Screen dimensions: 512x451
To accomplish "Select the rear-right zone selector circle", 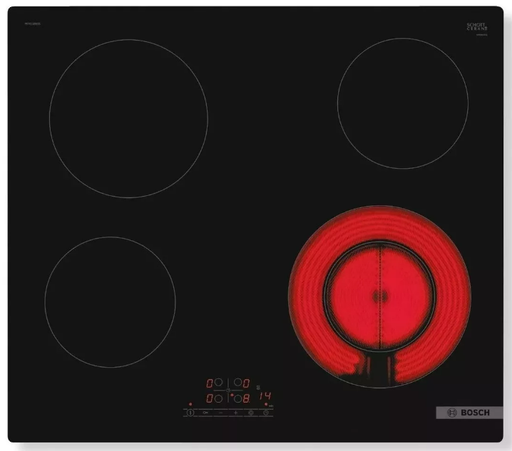I will [238, 382].
